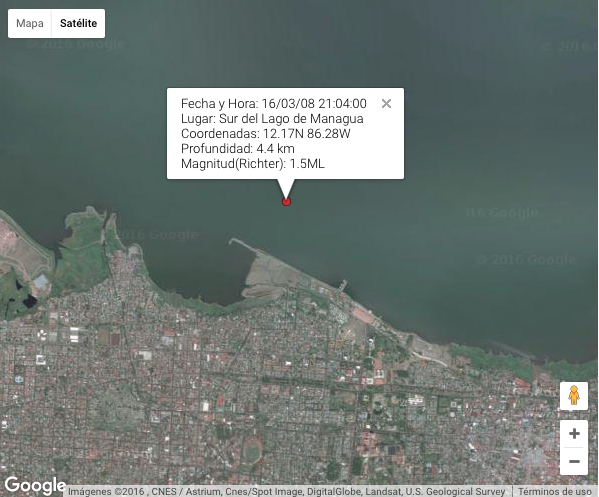The image size is (599, 497).
Task: Open Street View with Pegman icon
Action: click(574, 395)
